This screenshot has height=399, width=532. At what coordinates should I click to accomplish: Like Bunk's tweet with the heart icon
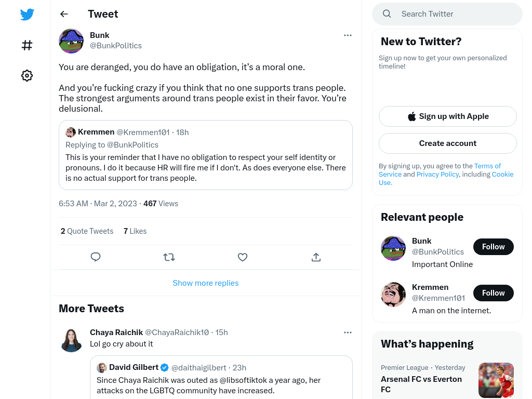tap(243, 257)
